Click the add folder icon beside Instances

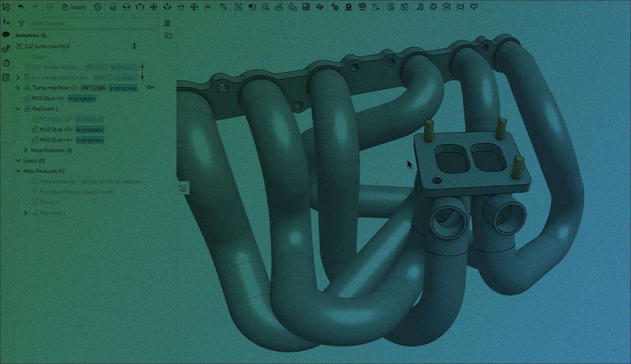168,36
